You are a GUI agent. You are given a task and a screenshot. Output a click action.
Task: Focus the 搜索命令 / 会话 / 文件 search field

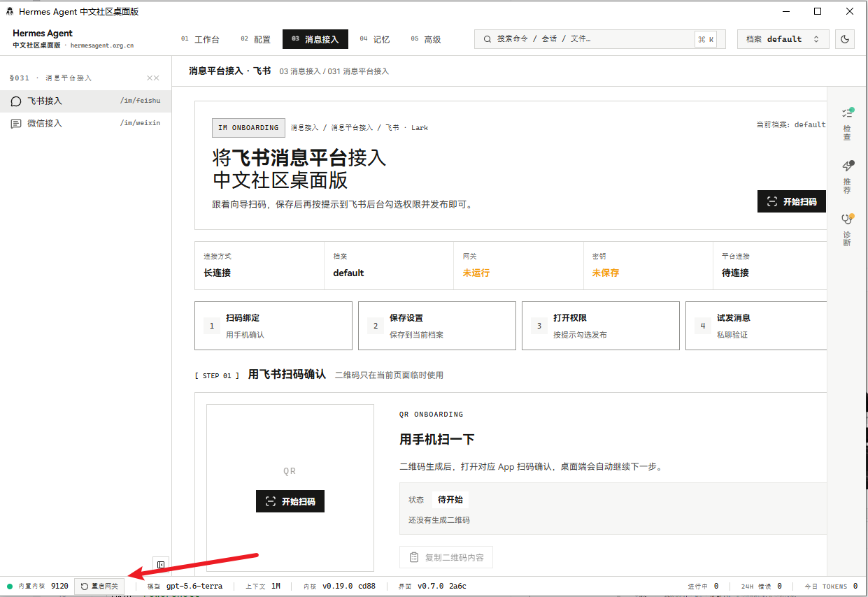pyautogui.click(x=599, y=39)
